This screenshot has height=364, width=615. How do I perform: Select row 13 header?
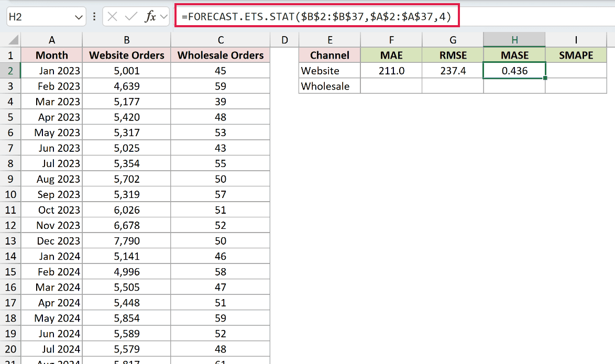click(x=10, y=241)
